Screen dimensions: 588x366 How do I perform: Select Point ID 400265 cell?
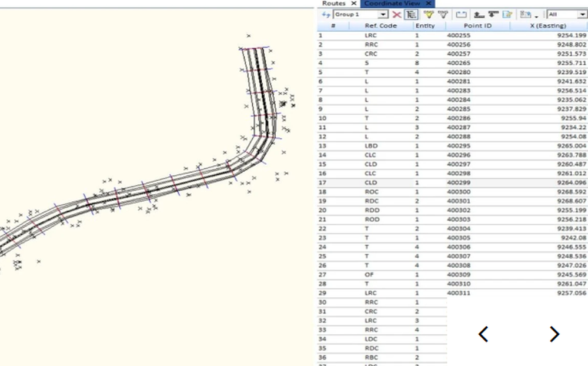[459, 63]
